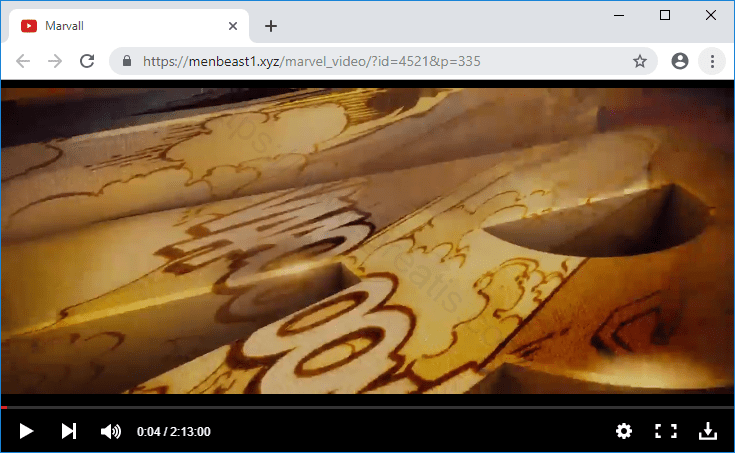
Task: Bookmark this page with star
Action: 640,61
